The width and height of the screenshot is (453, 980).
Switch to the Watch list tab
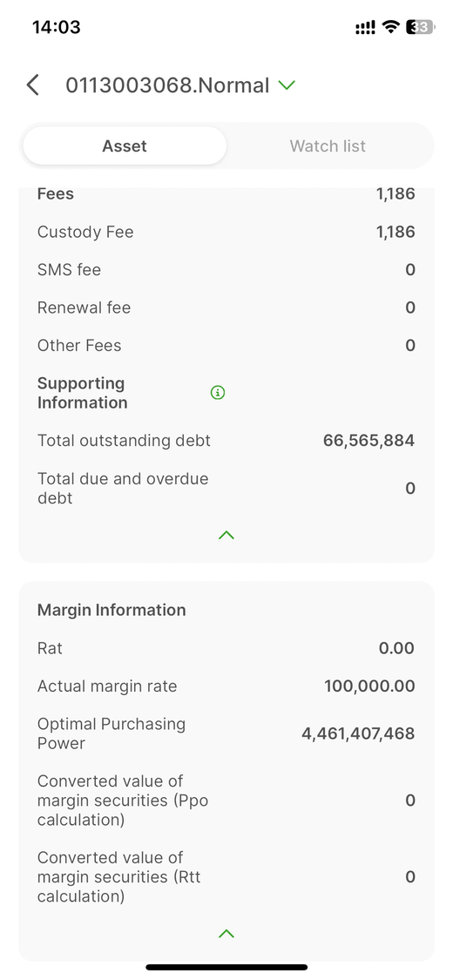(328, 146)
